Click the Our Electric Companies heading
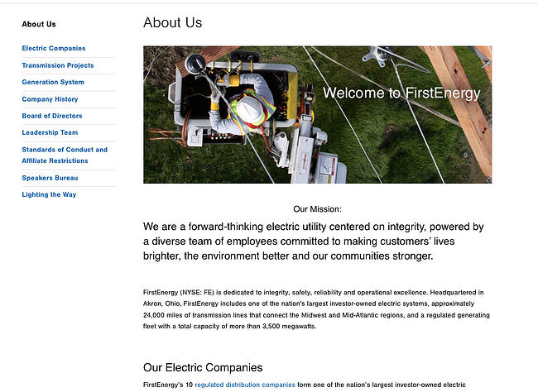538x392 pixels. 203,367
